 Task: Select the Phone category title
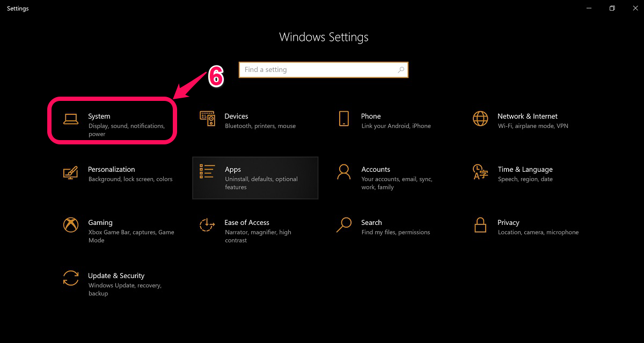371,116
